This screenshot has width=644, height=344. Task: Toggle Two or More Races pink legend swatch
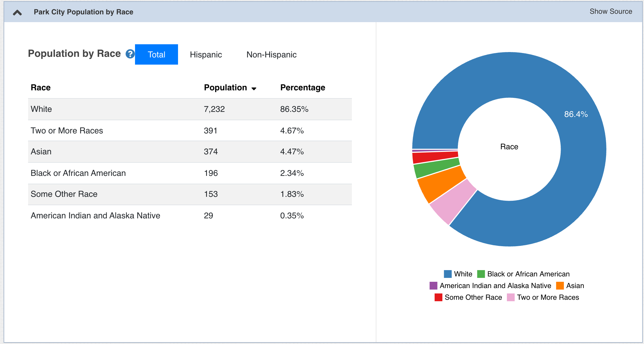pyautogui.click(x=510, y=297)
